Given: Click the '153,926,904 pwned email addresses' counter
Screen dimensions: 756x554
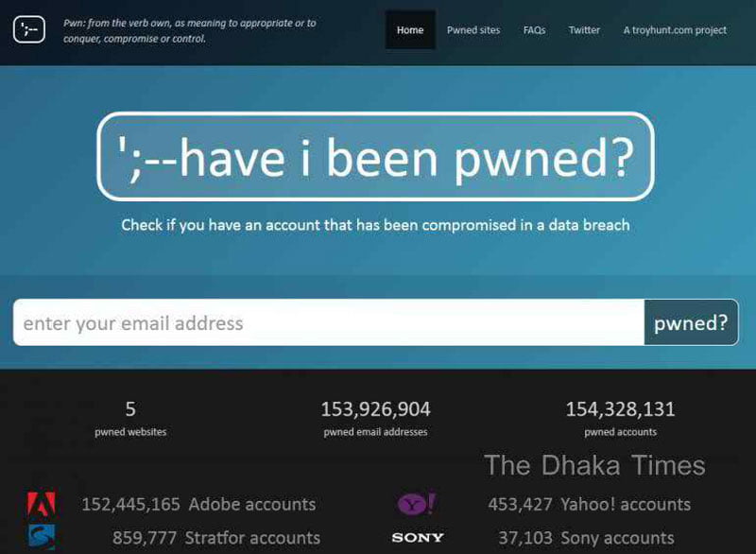Looking at the screenshot, I should coord(375,419).
